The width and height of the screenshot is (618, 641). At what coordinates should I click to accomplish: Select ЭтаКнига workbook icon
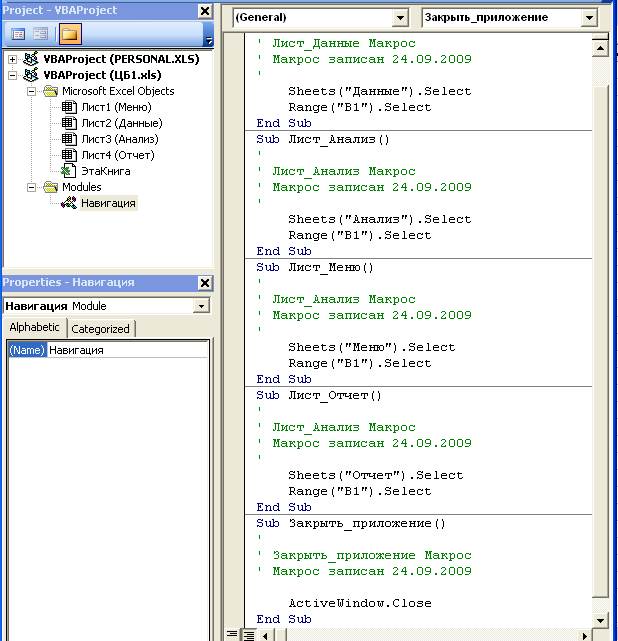click(x=68, y=171)
